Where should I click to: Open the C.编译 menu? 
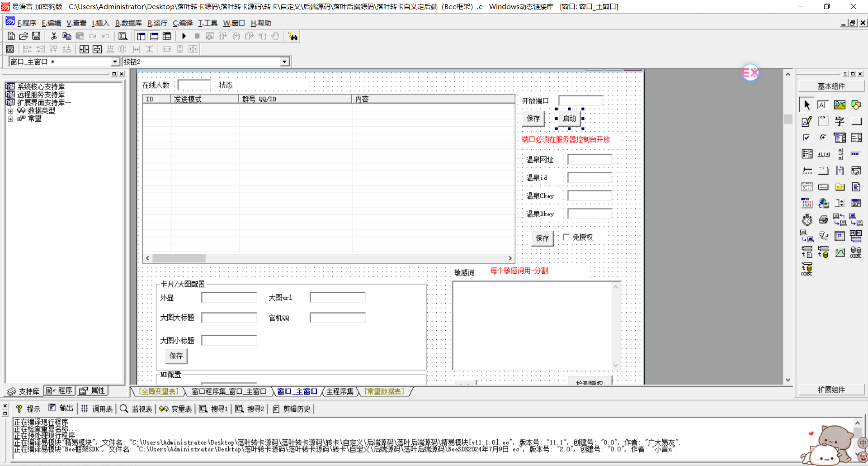(x=183, y=23)
